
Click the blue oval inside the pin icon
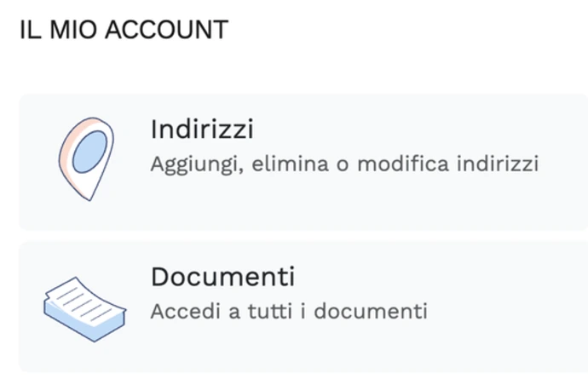(x=87, y=153)
